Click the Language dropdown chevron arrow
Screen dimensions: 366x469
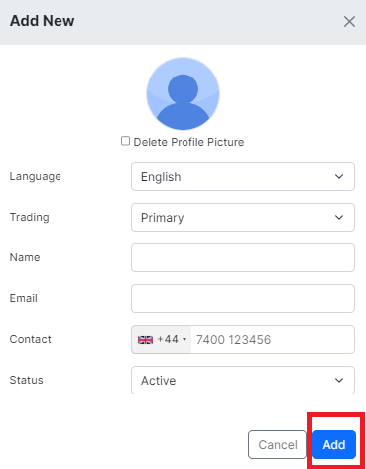(x=339, y=176)
